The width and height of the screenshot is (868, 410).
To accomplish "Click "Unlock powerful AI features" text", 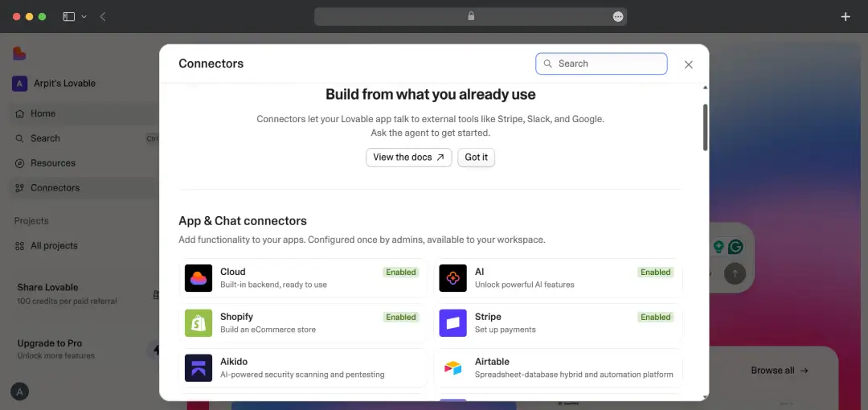I will [524, 285].
